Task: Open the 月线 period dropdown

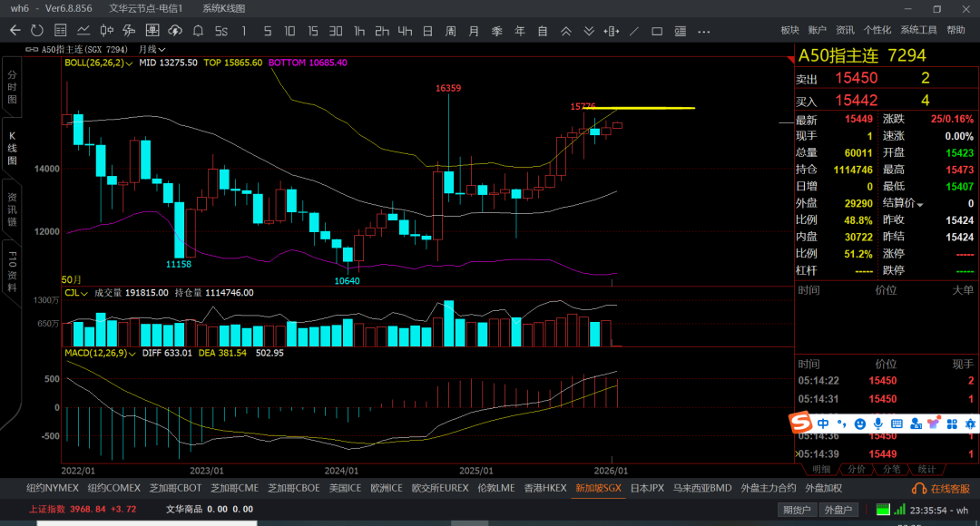Action: pyautogui.click(x=152, y=49)
